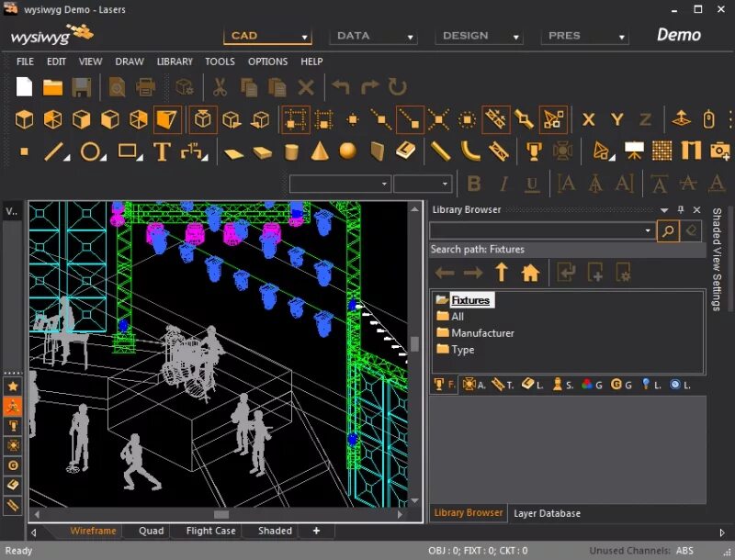735x560 pixels.
Task: Open Library Browser panel options arrow
Action: point(664,209)
